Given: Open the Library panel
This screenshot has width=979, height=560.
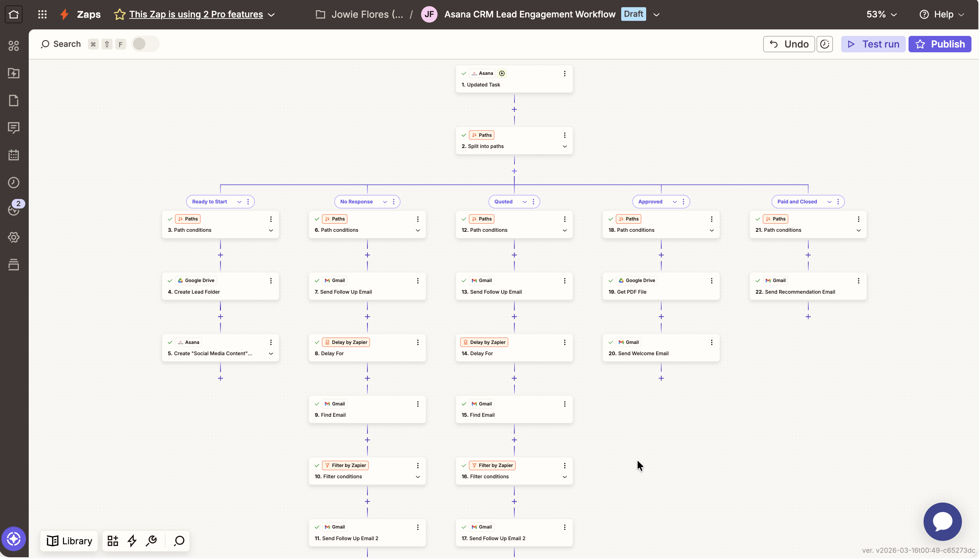Looking at the screenshot, I should [69, 541].
